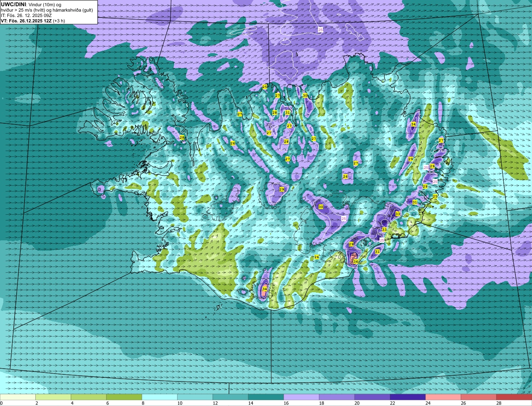Click the 20–22 m/s purple legend swatch

pyautogui.click(x=372, y=397)
